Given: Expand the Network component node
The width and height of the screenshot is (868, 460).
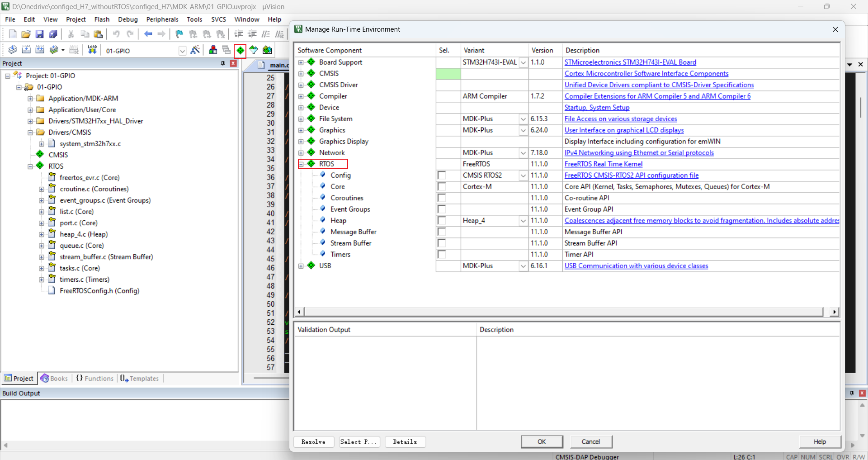Looking at the screenshot, I should (x=301, y=153).
